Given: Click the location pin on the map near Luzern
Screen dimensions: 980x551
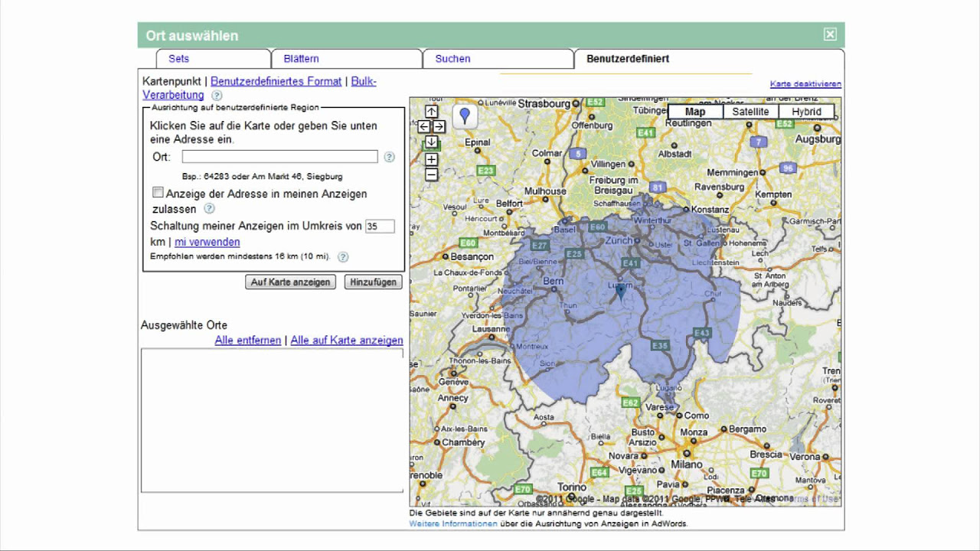Looking at the screenshot, I should (620, 291).
